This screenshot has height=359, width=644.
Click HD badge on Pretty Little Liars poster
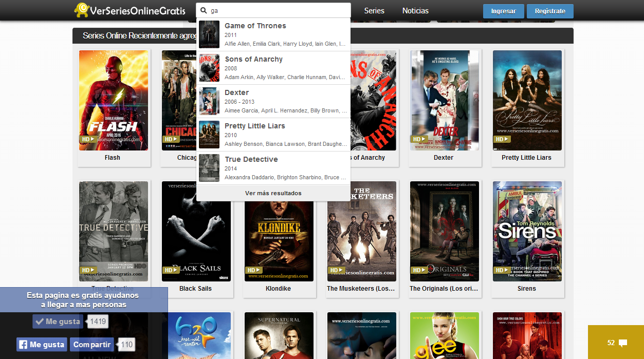[502, 139]
